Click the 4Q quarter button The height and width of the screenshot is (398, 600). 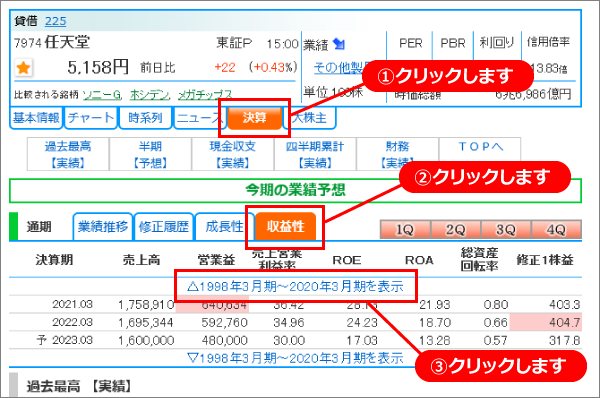pyautogui.click(x=556, y=229)
